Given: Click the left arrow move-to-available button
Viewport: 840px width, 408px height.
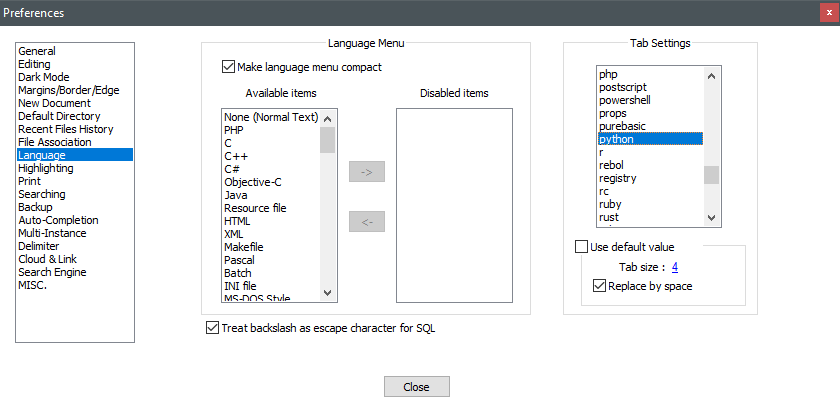Looking at the screenshot, I should [x=367, y=222].
